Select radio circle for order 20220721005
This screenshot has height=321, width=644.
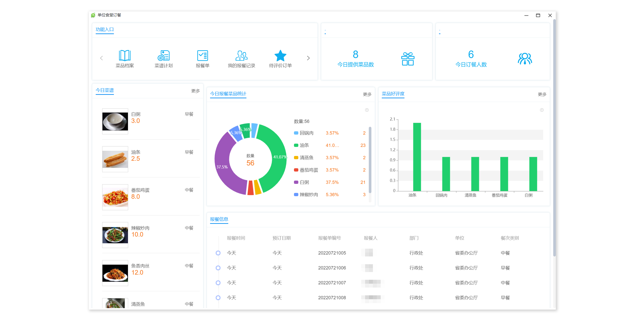[218, 253]
